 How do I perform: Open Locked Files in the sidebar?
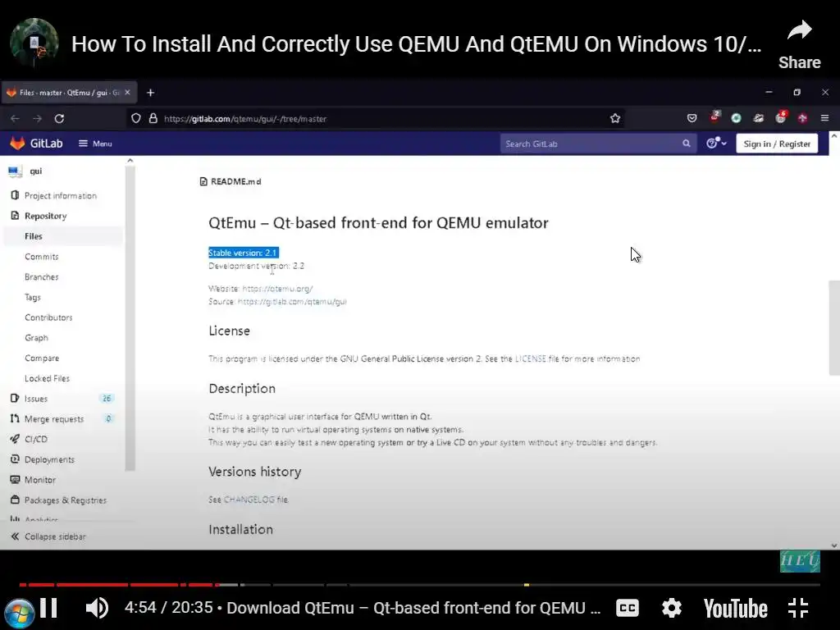click(47, 379)
